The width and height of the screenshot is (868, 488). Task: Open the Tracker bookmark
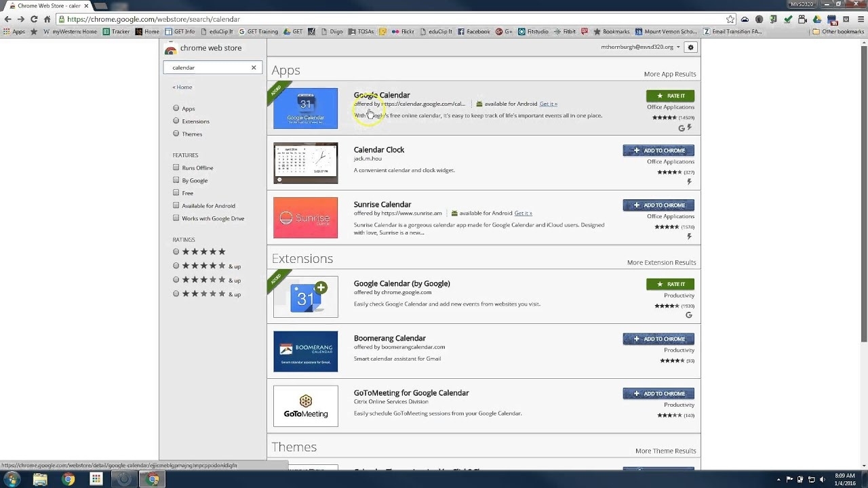tap(116, 31)
